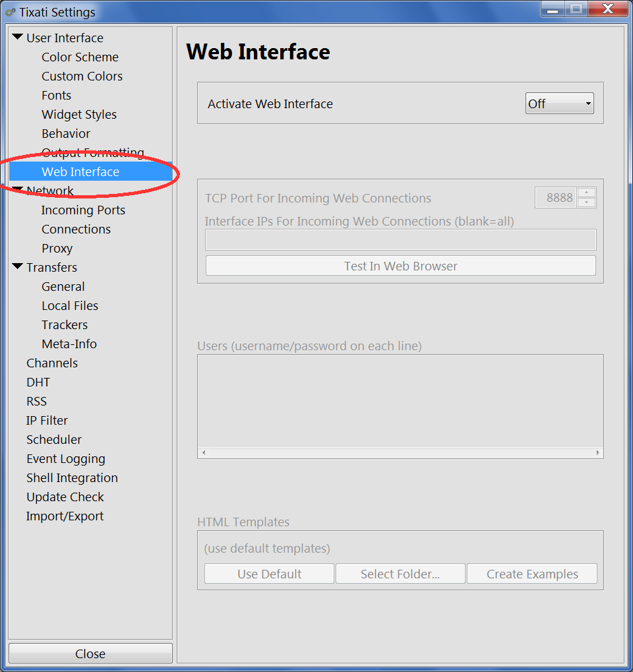Open Scheduler settings
The height and width of the screenshot is (672, 633).
54,440
